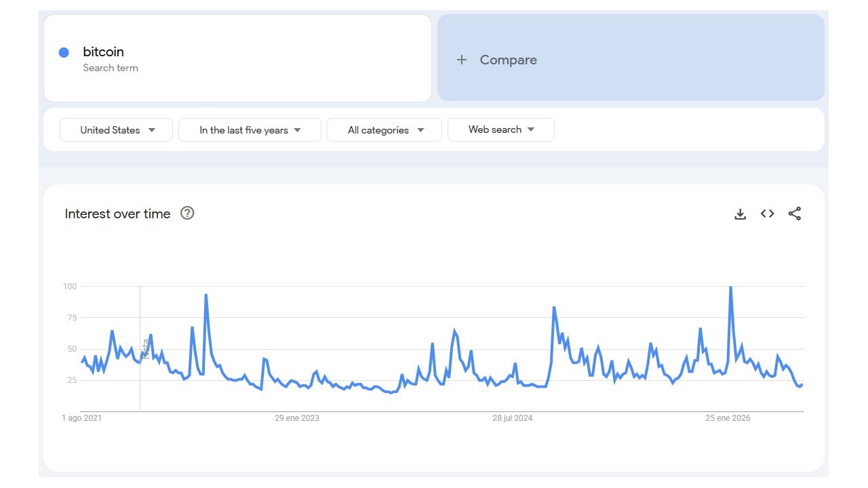
Task: Edit the bitcoin search term box
Action: pos(237,58)
